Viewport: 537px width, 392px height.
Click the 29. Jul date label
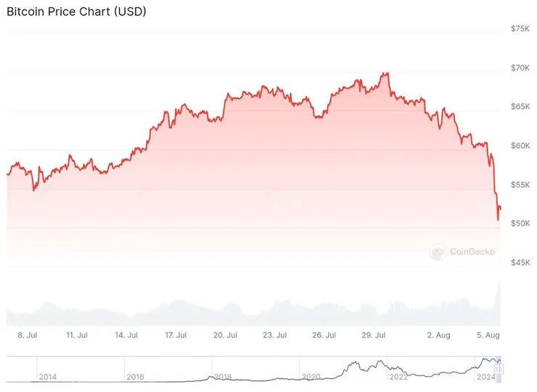click(x=373, y=335)
